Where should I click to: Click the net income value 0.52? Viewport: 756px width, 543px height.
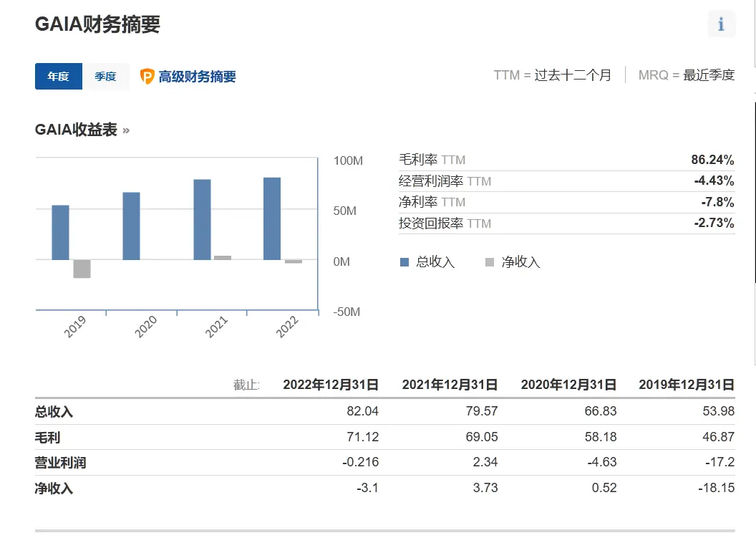[x=605, y=488]
